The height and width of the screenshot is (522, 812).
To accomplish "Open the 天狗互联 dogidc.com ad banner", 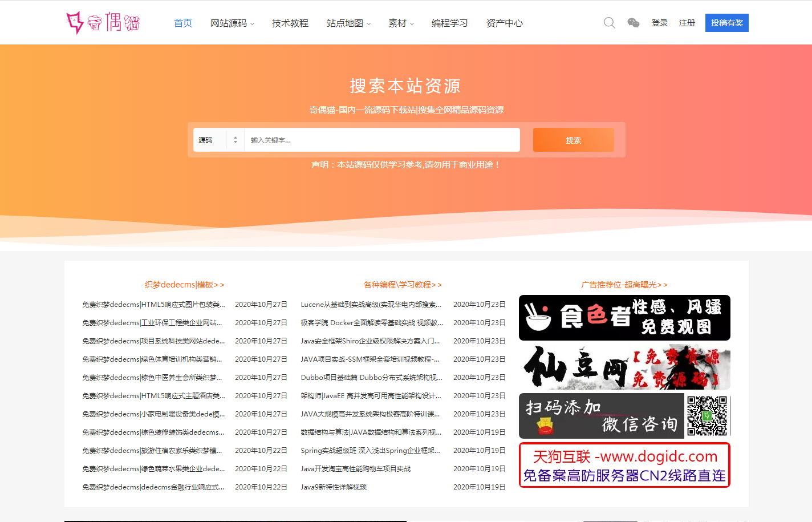I will [624, 466].
